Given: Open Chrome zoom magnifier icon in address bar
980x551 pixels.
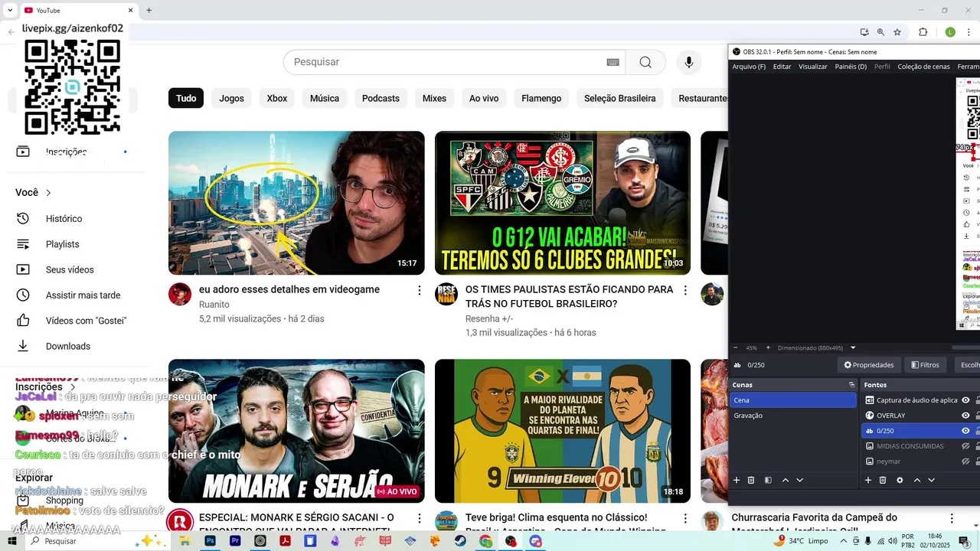Looking at the screenshot, I should 880,32.
